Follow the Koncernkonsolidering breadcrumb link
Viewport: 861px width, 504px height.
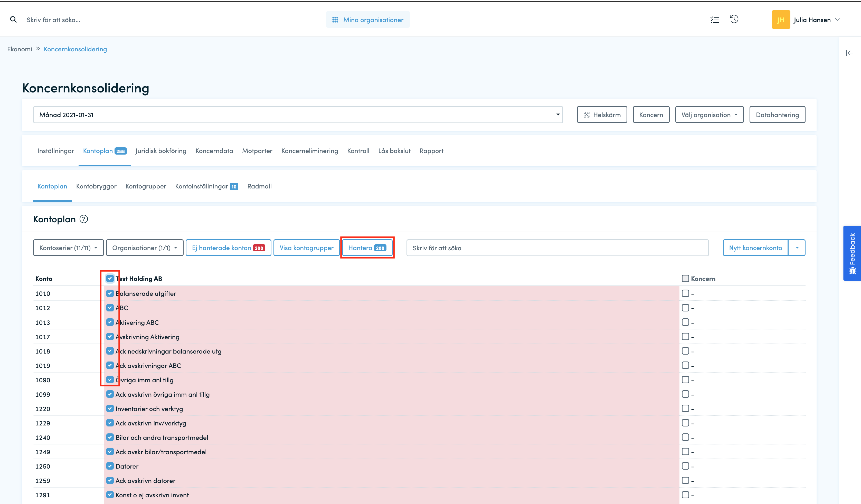tap(75, 49)
